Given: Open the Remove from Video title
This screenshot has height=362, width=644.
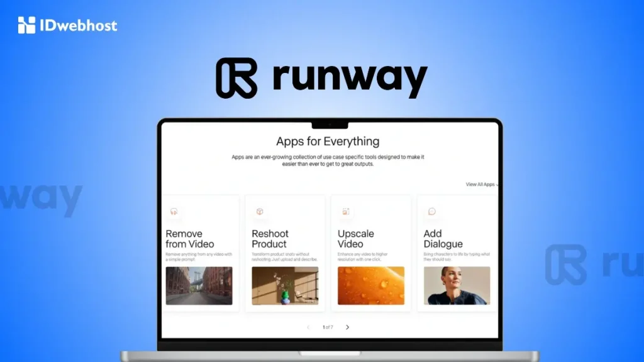Looking at the screenshot, I should 190,239.
